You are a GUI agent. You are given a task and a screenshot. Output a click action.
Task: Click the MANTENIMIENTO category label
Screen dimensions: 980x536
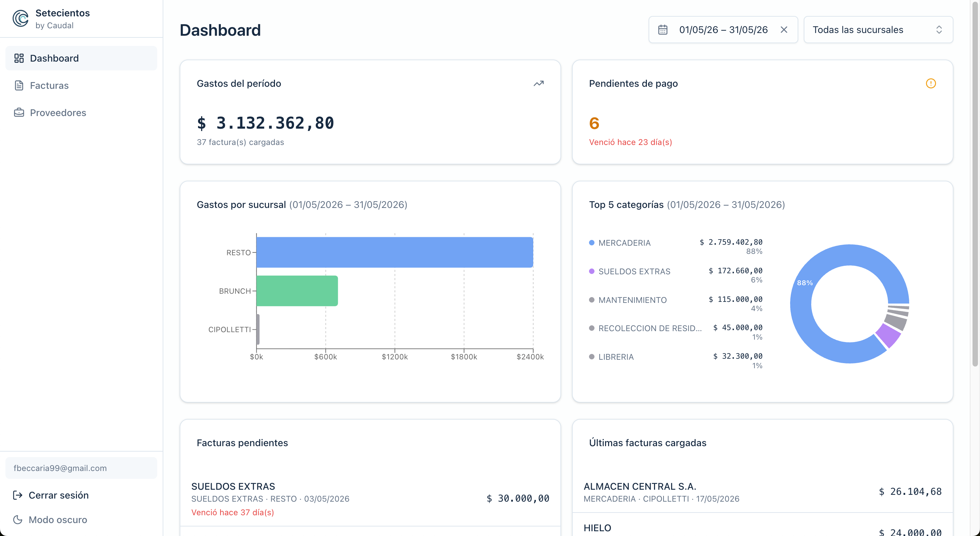tap(632, 300)
